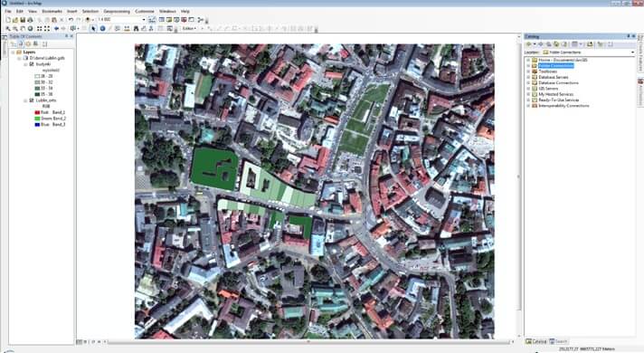
Task: Select Folder Connections in Catalog tree
Action: click(555, 66)
